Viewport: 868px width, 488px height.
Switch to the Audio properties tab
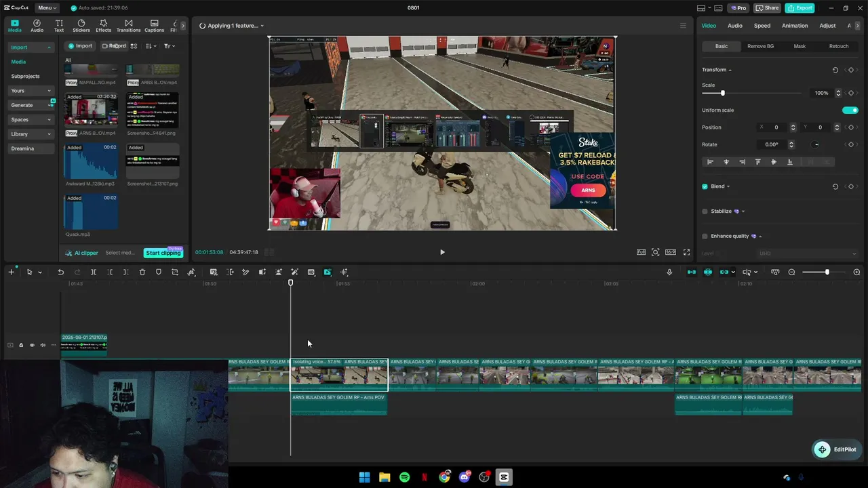coord(735,26)
